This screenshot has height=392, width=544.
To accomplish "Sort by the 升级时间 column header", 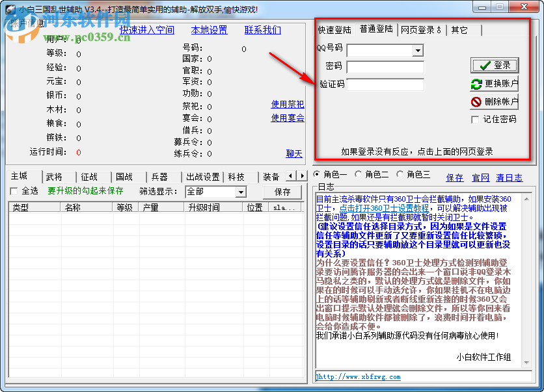I will (213, 207).
